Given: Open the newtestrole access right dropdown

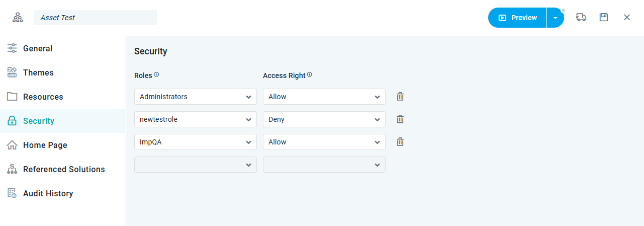Looking at the screenshot, I should click(x=324, y=119).
